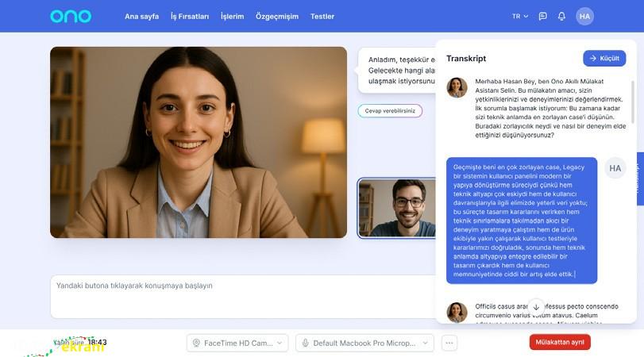Click the speech input text field
The height and width of the screenshot is (357, 644).
click(x=243, y=297)
